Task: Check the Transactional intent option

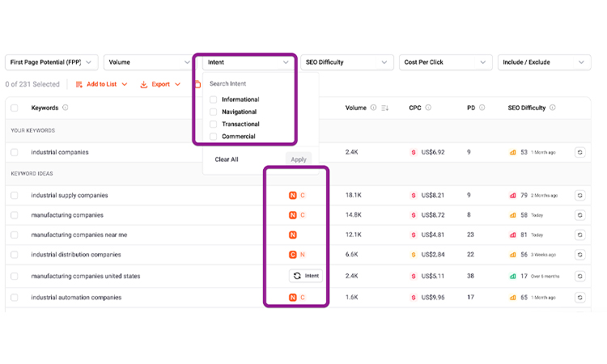Action: pos(214,125)
